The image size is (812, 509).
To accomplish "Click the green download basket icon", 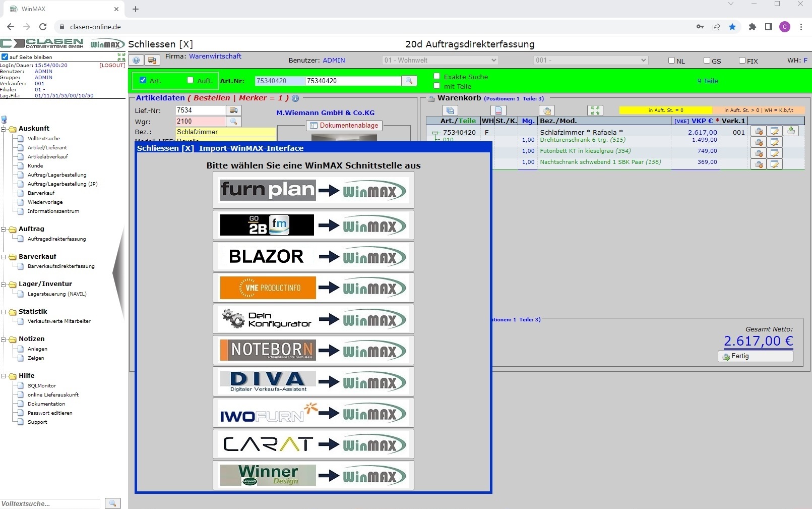I will tap(791, 131).
